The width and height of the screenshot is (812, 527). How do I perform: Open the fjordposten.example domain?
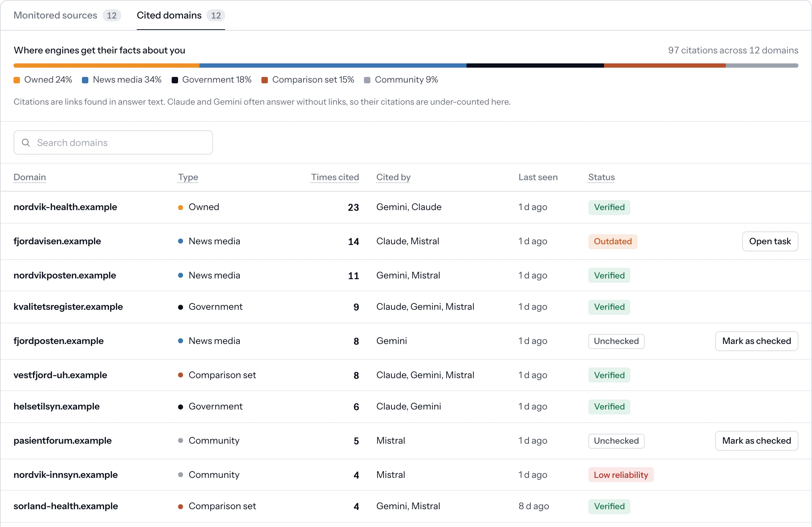tap(58, 341)
